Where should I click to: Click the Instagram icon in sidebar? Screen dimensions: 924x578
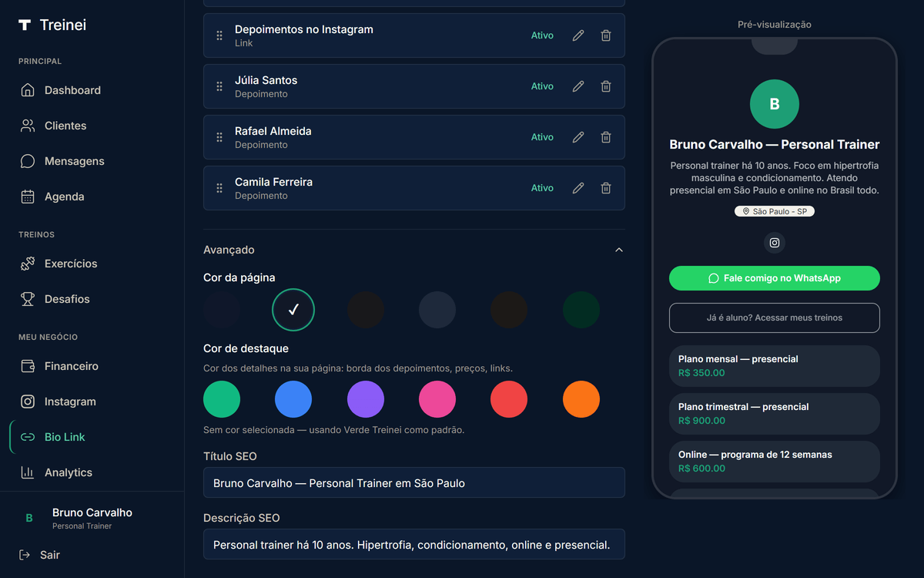(x=28, y=402)
